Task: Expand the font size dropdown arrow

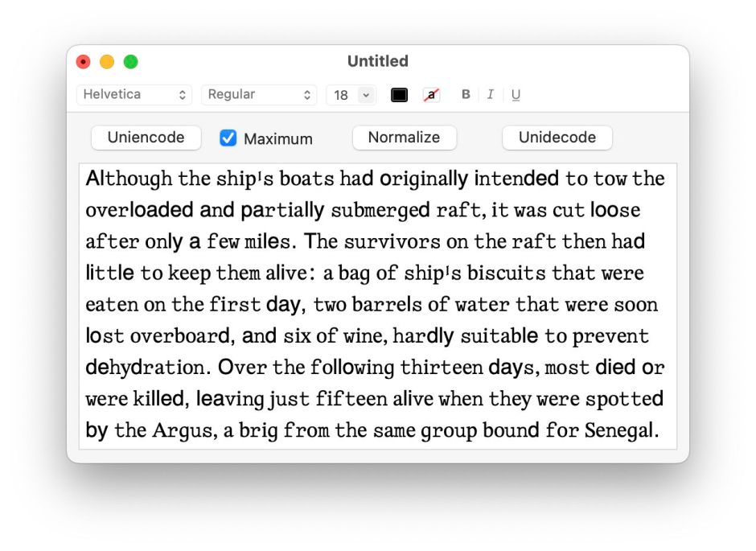Action: [366, 95]
